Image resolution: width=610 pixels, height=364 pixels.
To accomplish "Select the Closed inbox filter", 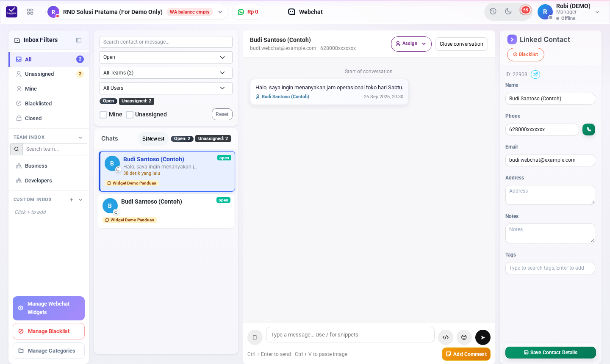I will pos(49,119).
